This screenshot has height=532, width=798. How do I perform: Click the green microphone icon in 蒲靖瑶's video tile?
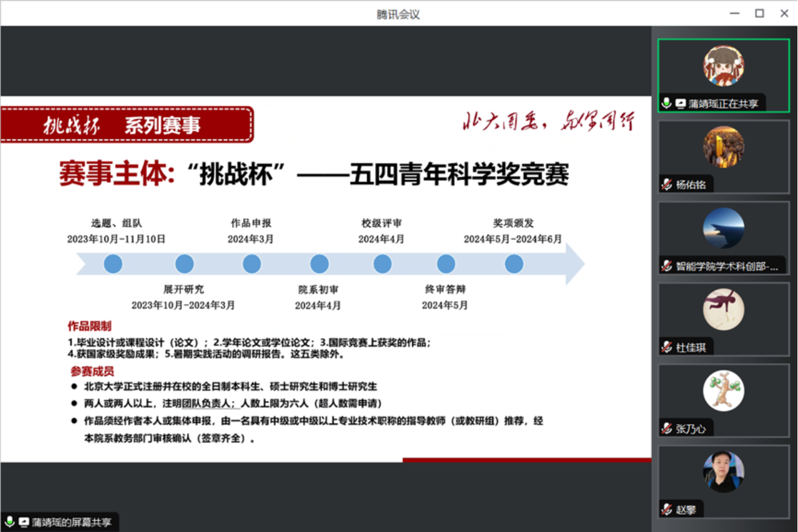point(666,102)
